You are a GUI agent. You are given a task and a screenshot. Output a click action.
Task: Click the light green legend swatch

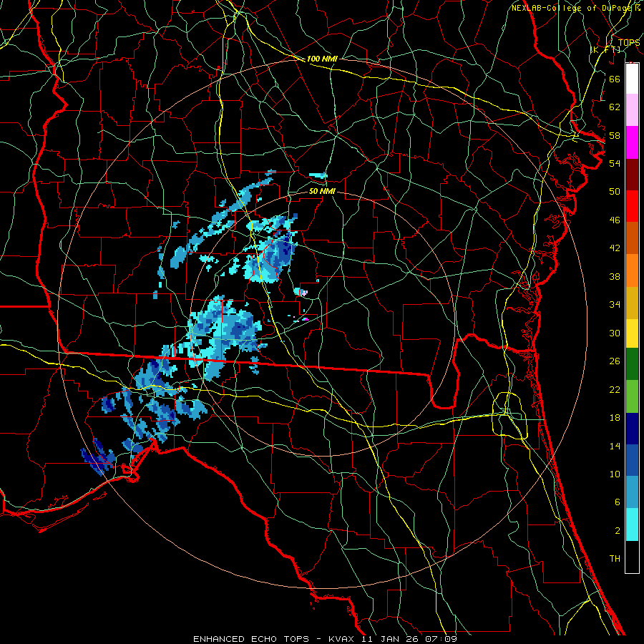tap(632, 396)
